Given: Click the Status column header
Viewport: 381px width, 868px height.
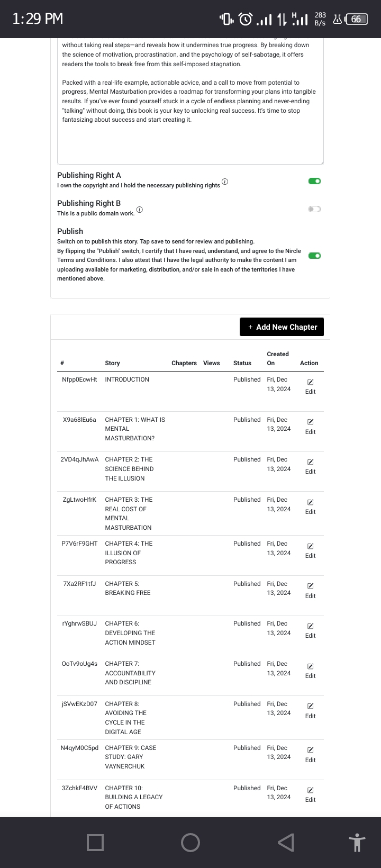Looking at the screenshot, I should coord(242,363).
